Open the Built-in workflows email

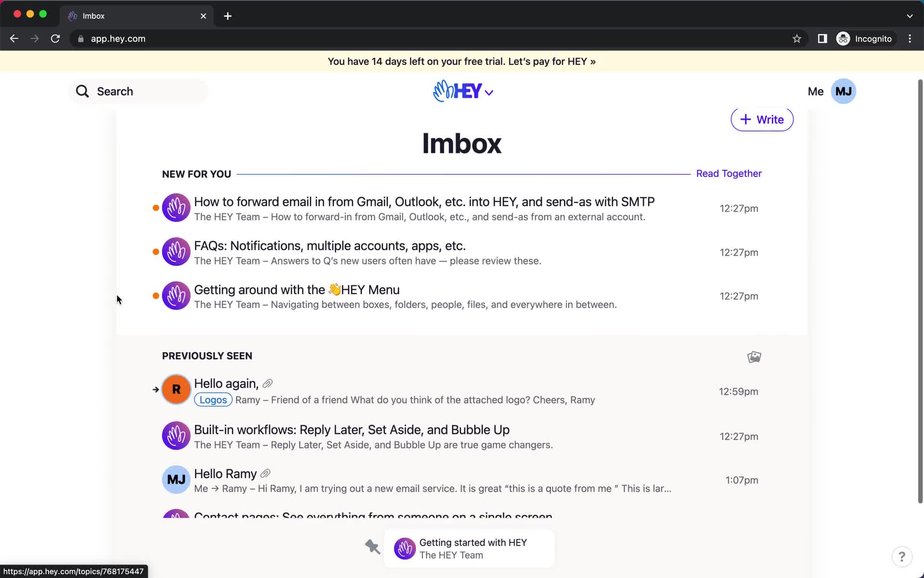(462, 436)
